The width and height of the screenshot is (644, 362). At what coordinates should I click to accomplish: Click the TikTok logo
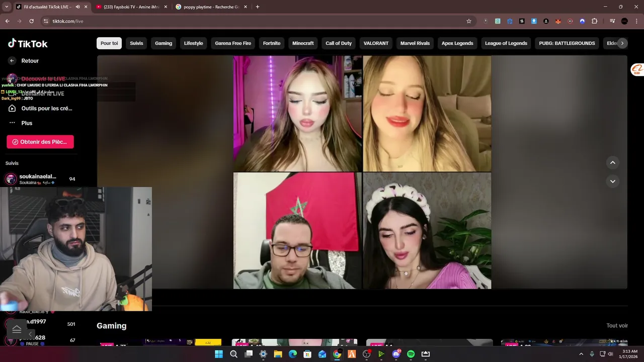pos(28,44)
